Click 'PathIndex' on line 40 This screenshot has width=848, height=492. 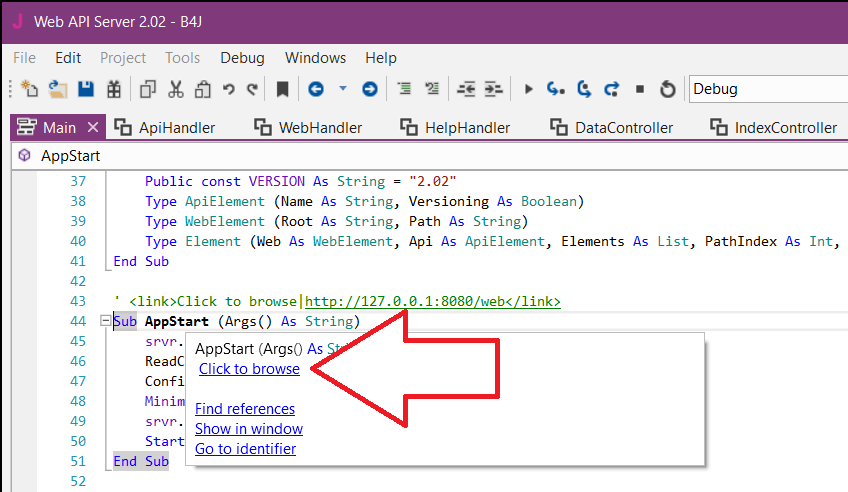(741, 241)
